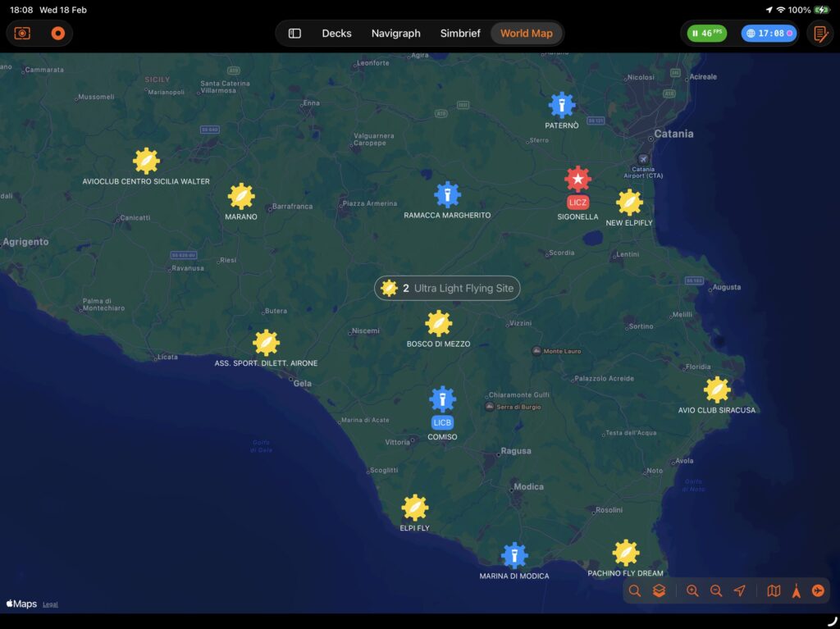Toggle the sidebar panel
The width and height of the screenshot is (840, 629).
coord(294,34)
